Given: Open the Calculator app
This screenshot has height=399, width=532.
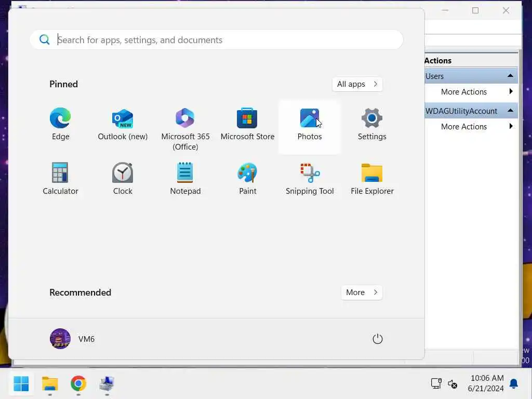Looking at the screenshot, I should tap(60, 179).
